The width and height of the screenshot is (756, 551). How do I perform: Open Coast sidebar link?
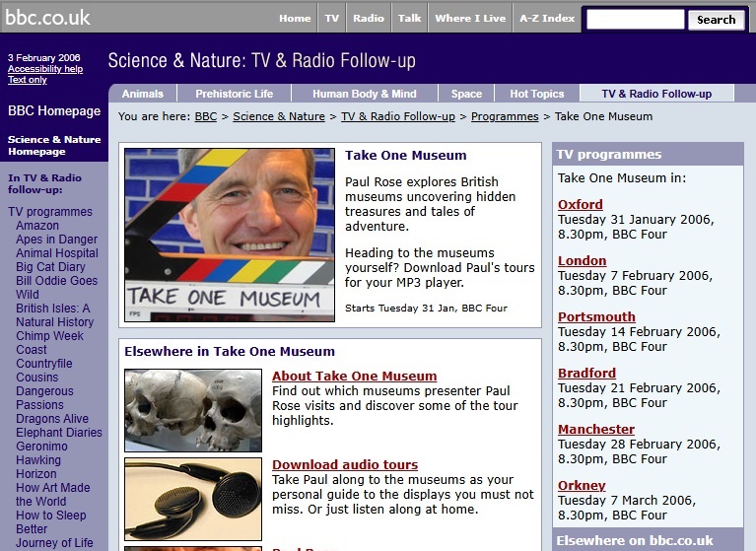(32, 350)
